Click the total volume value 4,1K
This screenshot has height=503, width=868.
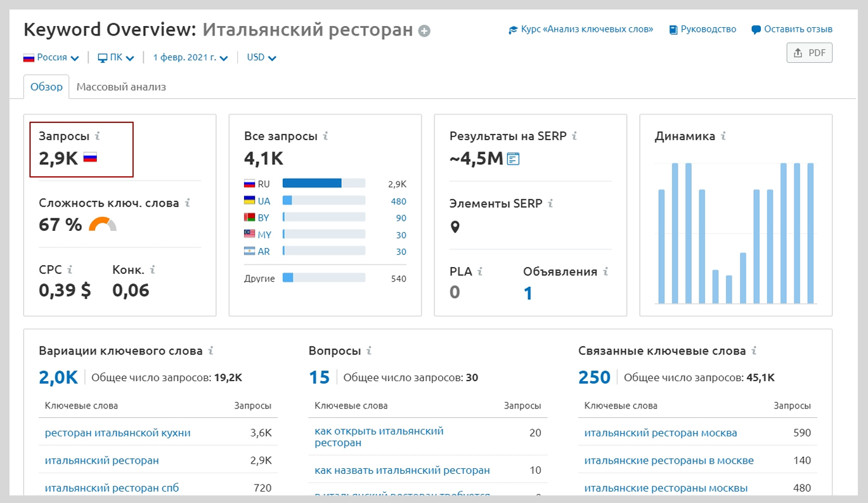pos(264,158)
